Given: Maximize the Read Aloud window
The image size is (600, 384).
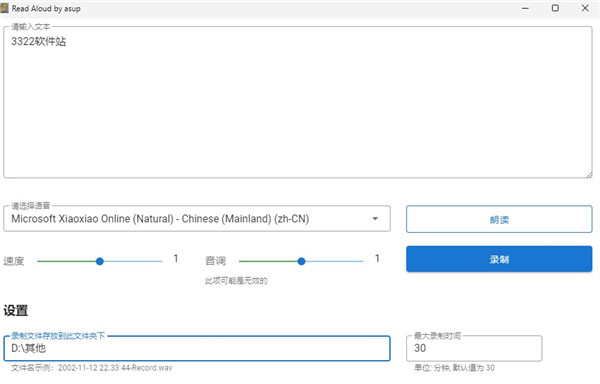Looking at the screenshot, I should tap(555, 8).
